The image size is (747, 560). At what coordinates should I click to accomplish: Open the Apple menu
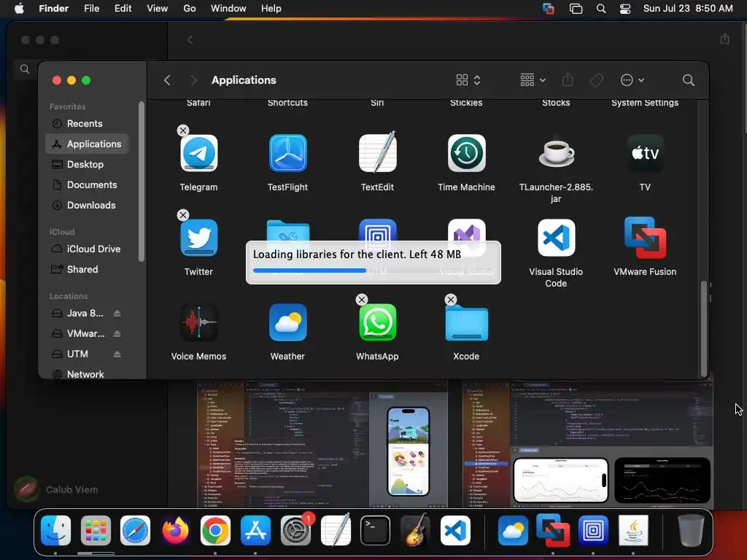click(x=19, y=9)
